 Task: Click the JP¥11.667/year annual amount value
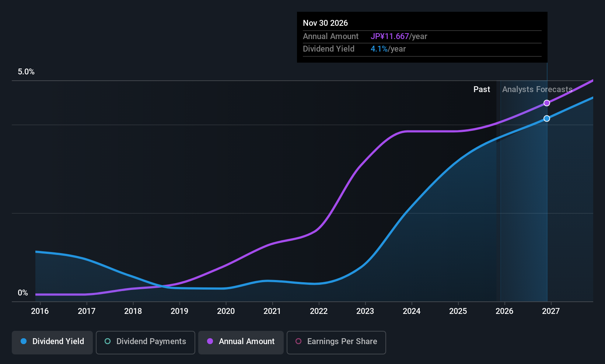coord(399,36)
